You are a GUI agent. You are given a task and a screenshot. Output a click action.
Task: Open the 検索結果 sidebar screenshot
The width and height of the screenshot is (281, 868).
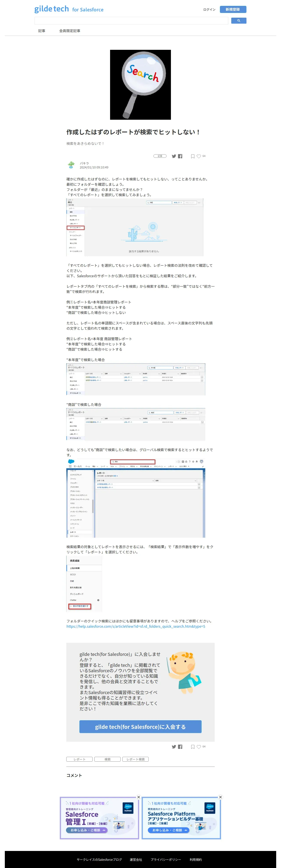point(84,584)
